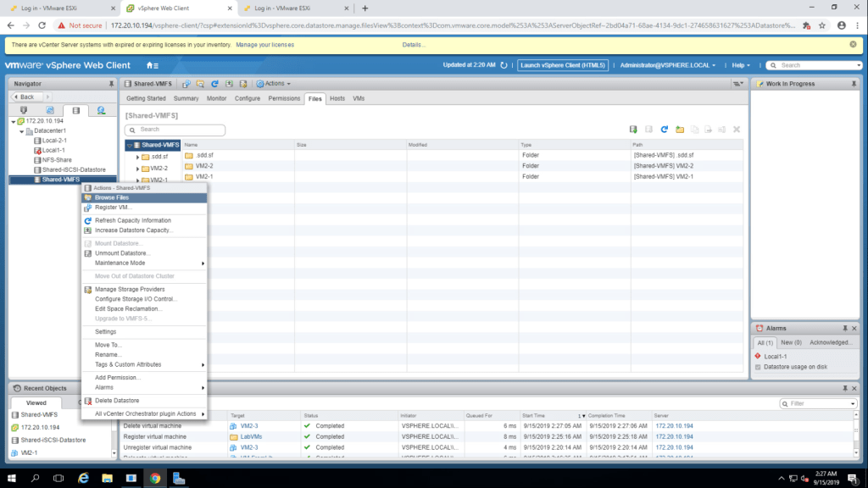868x488 pixels.
Task: Switch to the Summary tab
Action: (186, 98)
